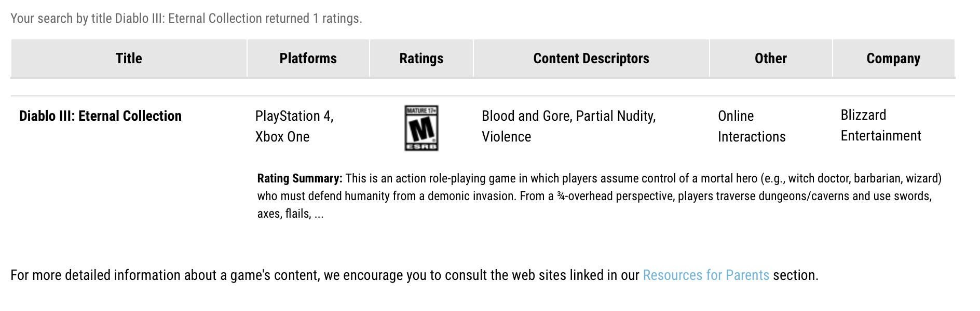This screenshot has width=980, height=311.
Task: Open the Diablo III: Eternal Collection title
Action: pyautogui.click(x=100, y=116)
